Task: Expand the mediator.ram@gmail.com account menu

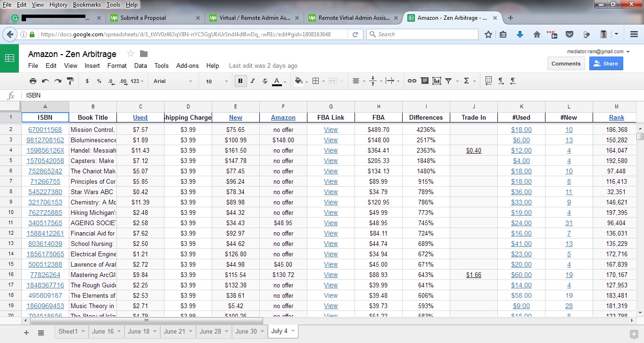Action: pyautogui.click(x=599, y=51)
